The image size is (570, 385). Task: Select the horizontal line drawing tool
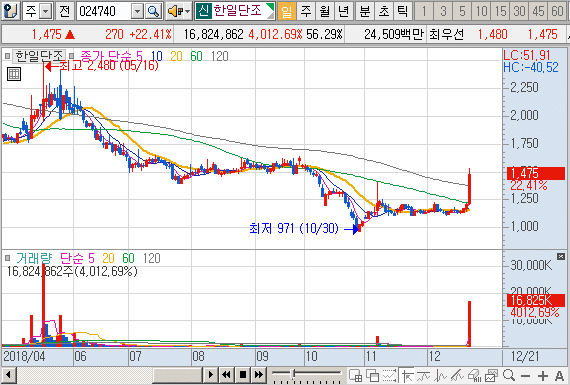[x=424, y=375]
